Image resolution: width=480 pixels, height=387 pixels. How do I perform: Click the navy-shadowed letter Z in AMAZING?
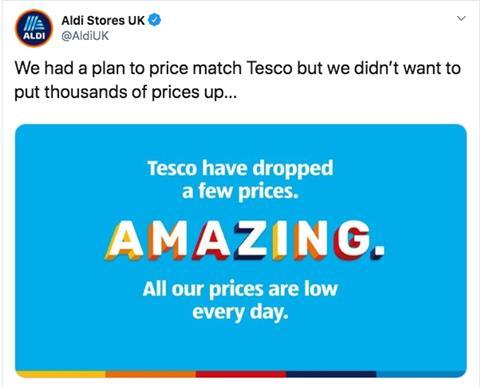click(x=250, y=241)
